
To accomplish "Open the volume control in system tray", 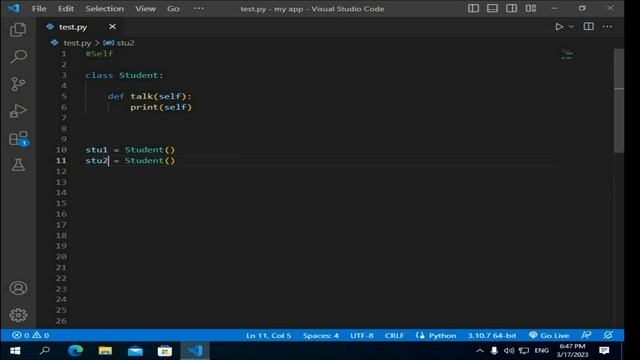I will (509, 351).
